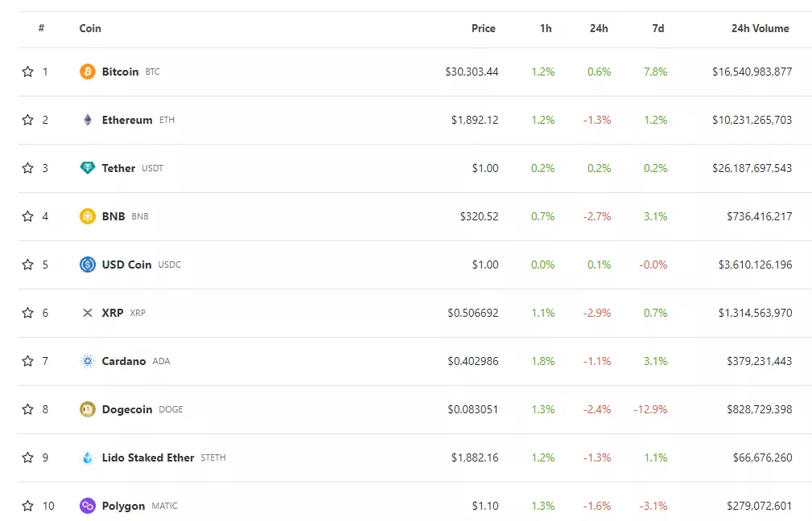Sort coins by 7d change header

[x=657, y=28]
